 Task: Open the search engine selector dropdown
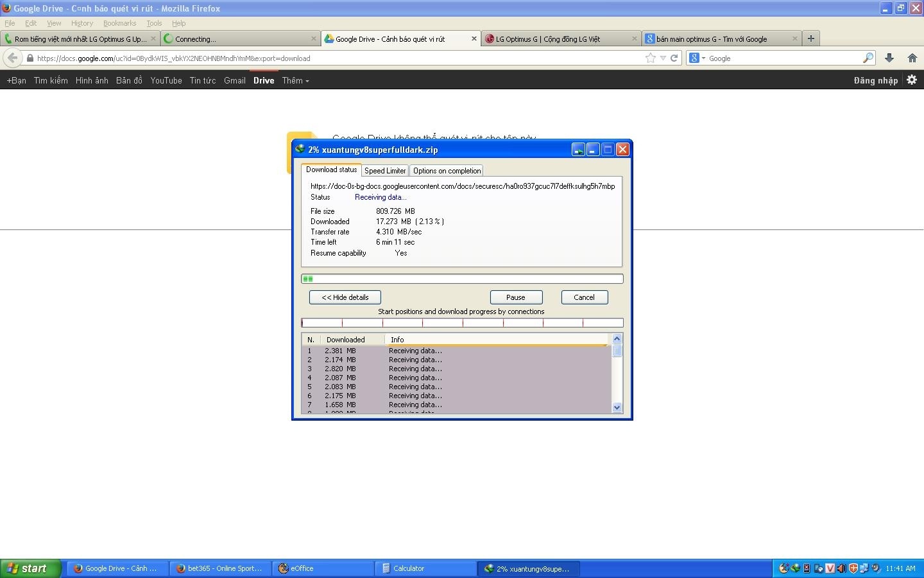(696, 58)
